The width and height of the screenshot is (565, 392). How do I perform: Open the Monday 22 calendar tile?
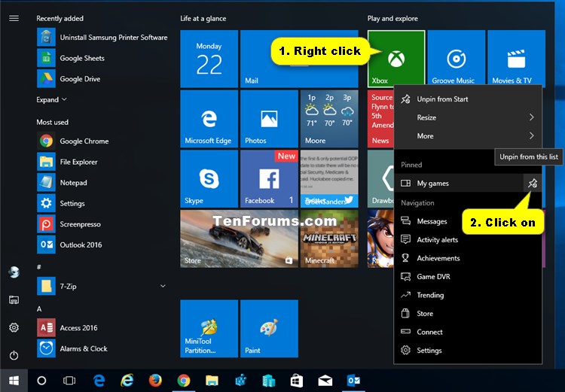(x=209, y=59)
